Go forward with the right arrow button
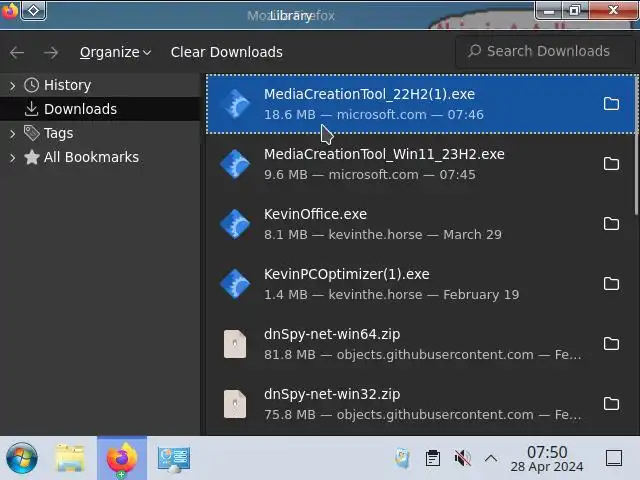 pos(51,53)
